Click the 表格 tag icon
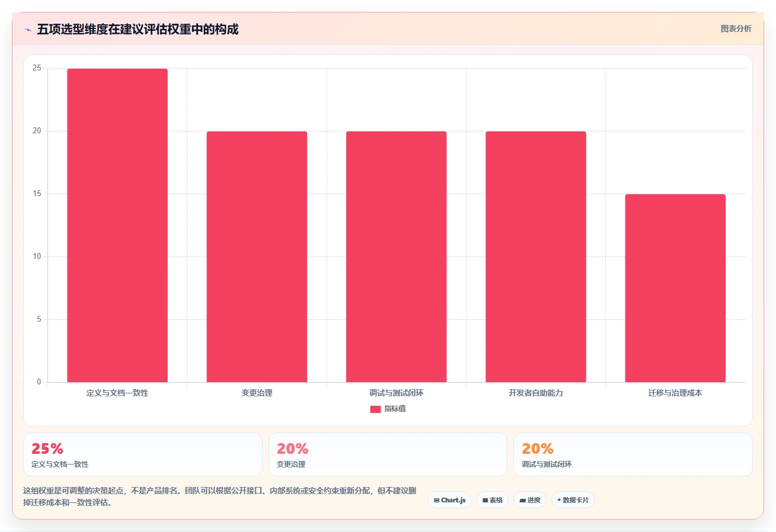Viewport: 776px width, 532px height. pyautogui.click(x=485, y=500)
